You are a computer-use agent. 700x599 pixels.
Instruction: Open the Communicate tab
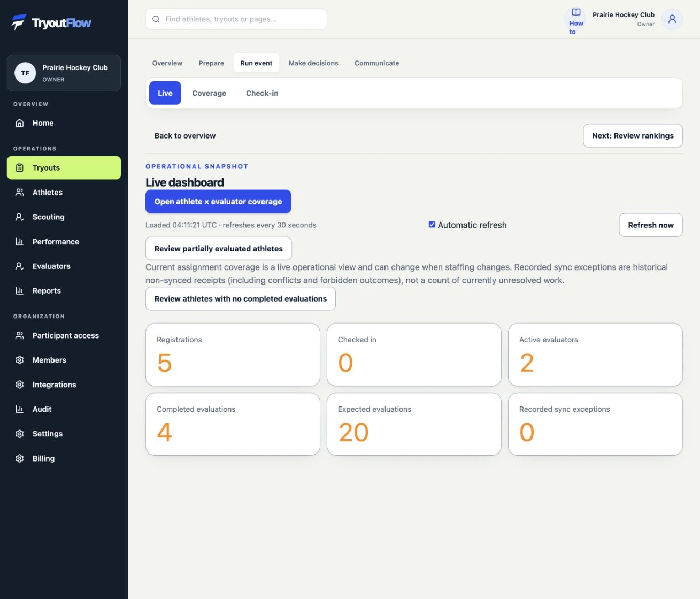(x=377, y=63)
